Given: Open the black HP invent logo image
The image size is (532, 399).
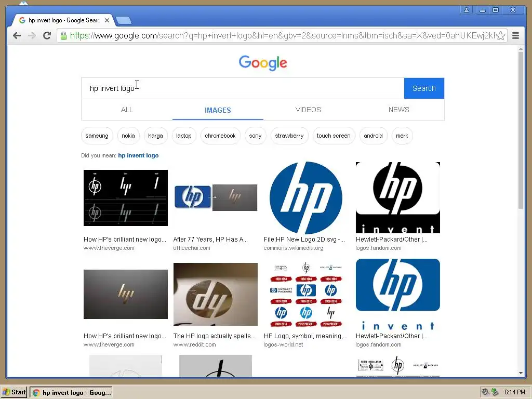Looking at the screenshot, I should 397,198.
